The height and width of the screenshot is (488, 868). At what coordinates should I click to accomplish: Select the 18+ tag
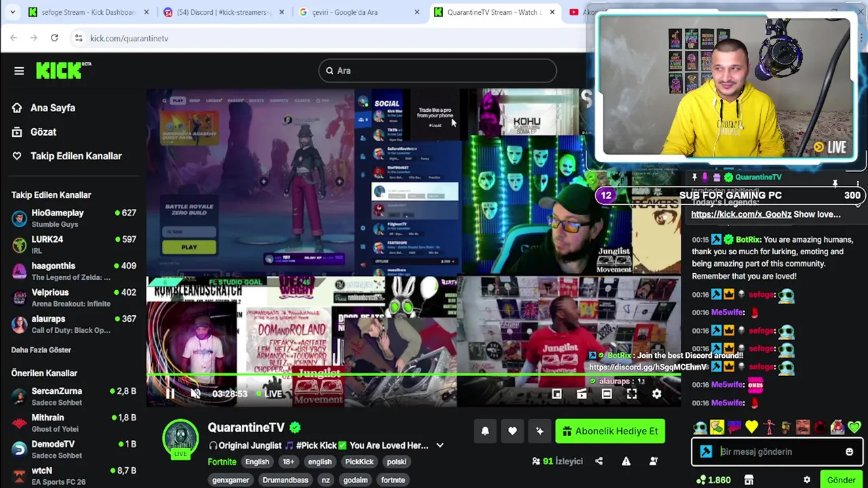[288, 462]
